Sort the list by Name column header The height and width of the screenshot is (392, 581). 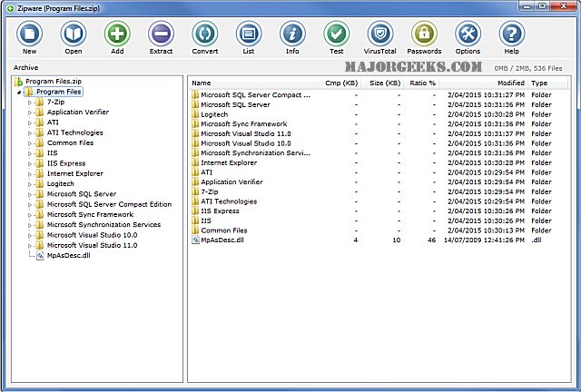(252, 83)
